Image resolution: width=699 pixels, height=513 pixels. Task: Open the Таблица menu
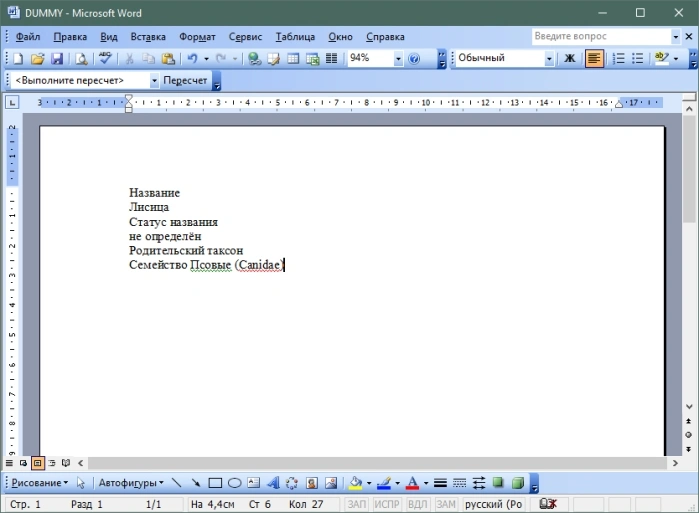[x=295, y=37]
